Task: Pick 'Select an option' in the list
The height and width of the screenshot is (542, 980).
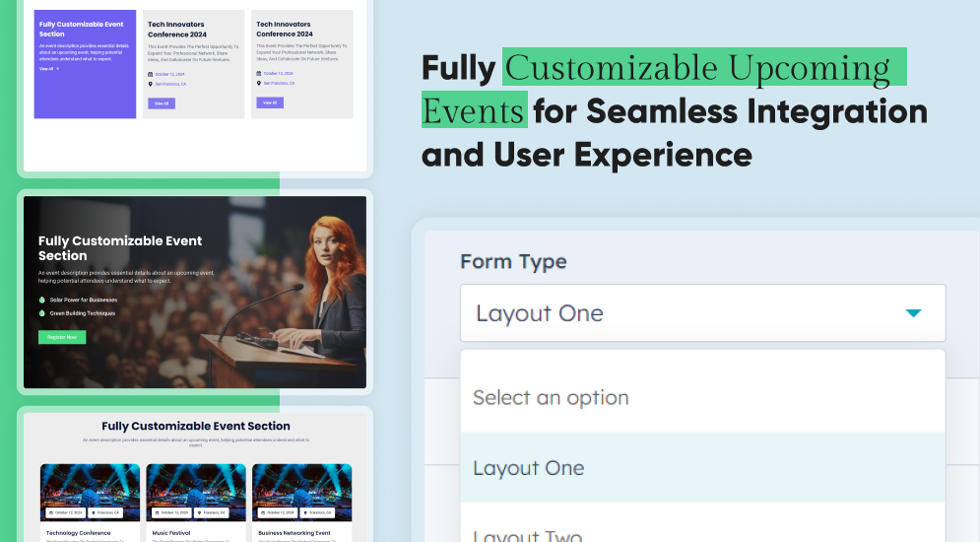Action: point(551,397)
